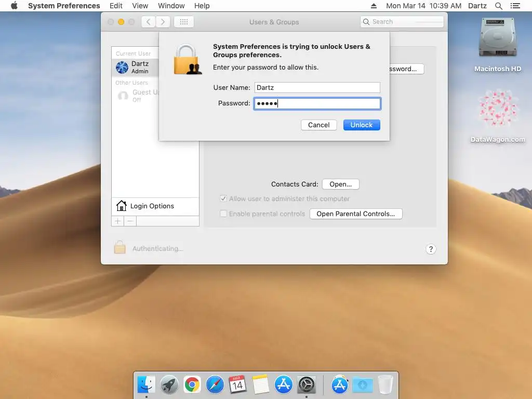Click the padlock icon in the dialog
The image size is (532, 399).
(x=187, y=60)
